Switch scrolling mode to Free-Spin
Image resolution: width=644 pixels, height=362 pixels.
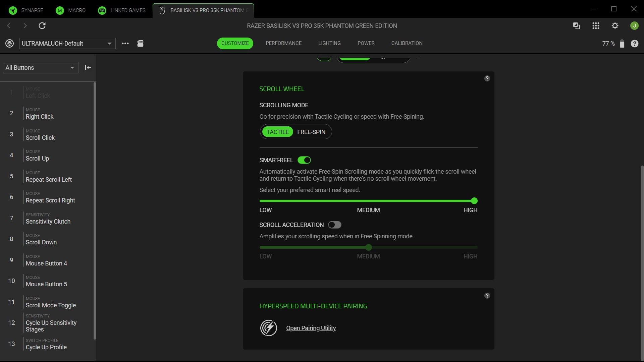(x=311, y=132)
